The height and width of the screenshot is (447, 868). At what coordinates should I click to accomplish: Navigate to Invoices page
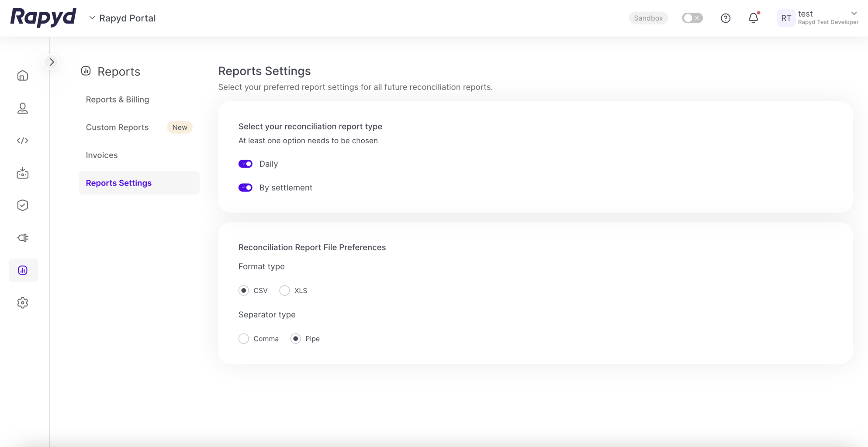(102, 155)
